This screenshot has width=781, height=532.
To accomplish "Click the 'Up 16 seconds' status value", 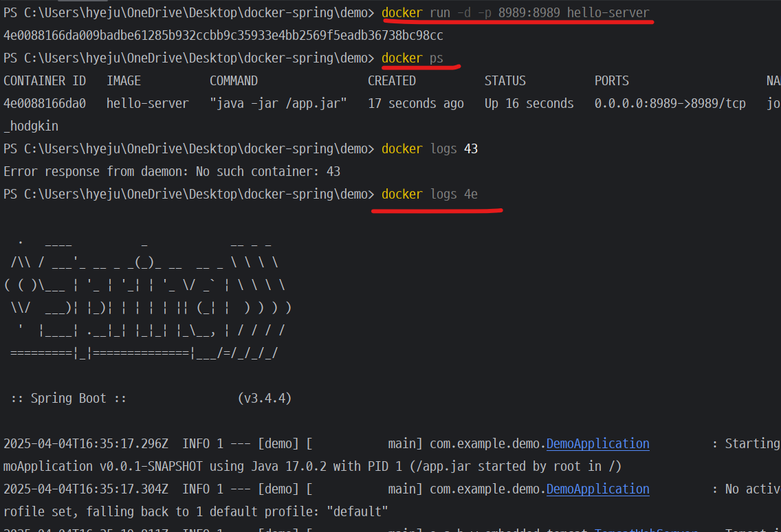I will pos(529,103).
